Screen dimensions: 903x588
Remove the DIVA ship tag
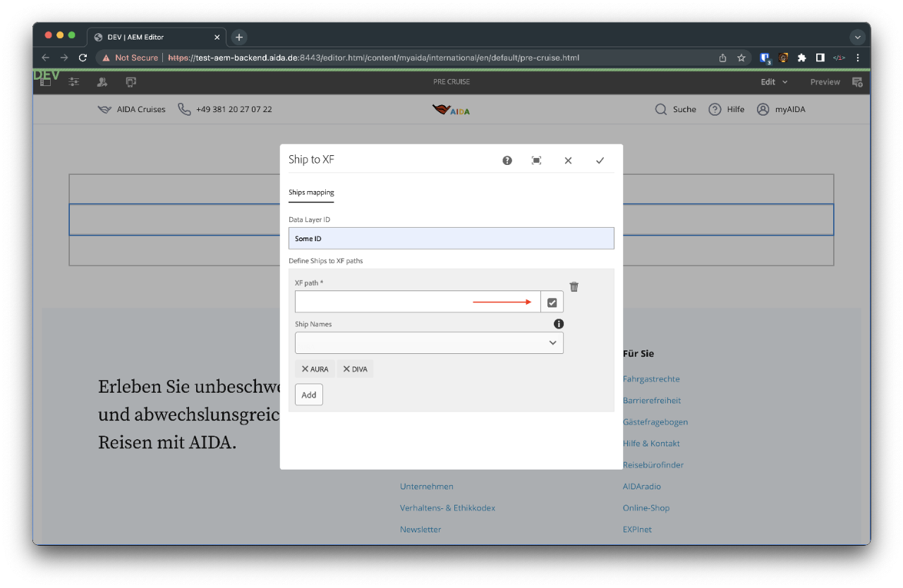tap(346, 369)
